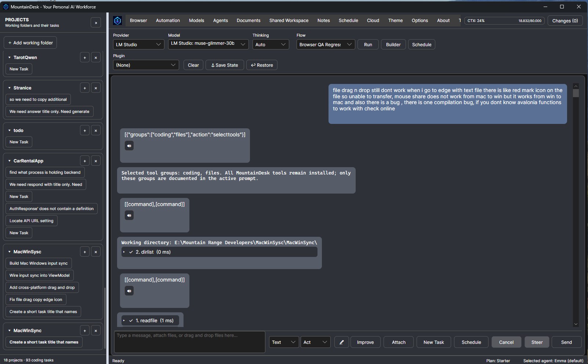Viewport: 588px width, 364px height.
Task: Click the CTX 24% context usage bar
Action: coord(504,21)
